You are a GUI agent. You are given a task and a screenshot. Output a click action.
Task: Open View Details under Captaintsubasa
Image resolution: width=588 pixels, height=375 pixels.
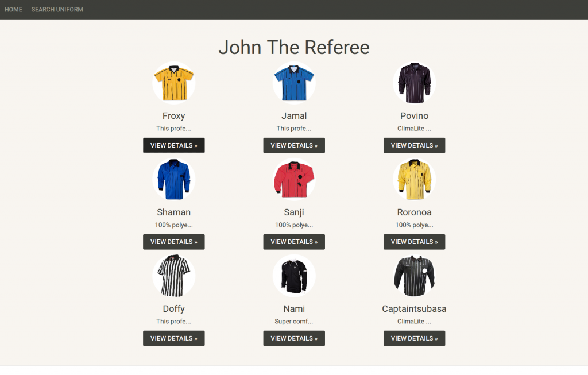click(414, 338)
